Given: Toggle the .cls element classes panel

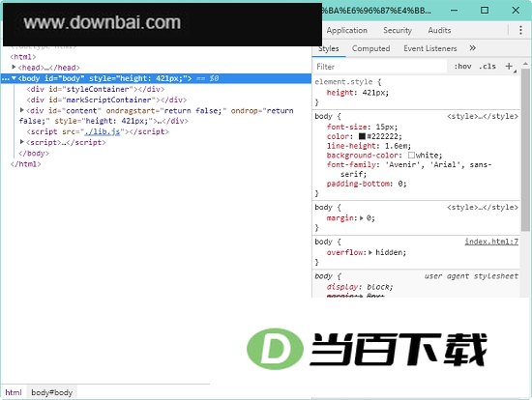Looking at the screenshot, I should (488, 67).
